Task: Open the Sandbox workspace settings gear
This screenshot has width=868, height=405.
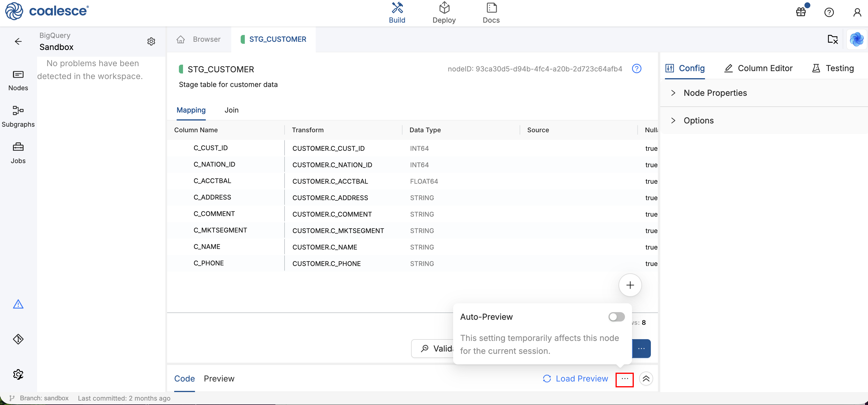Action: [151, 41]
